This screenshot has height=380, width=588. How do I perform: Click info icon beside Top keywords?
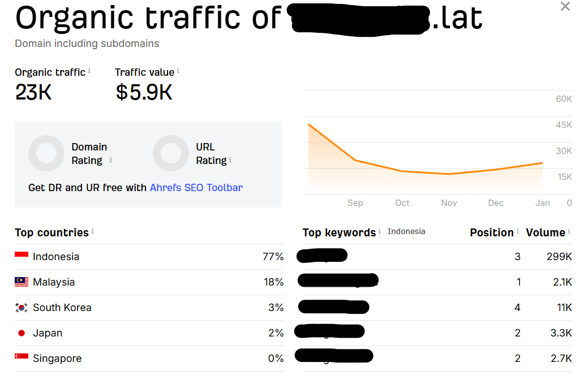click(x=380, y=231)
